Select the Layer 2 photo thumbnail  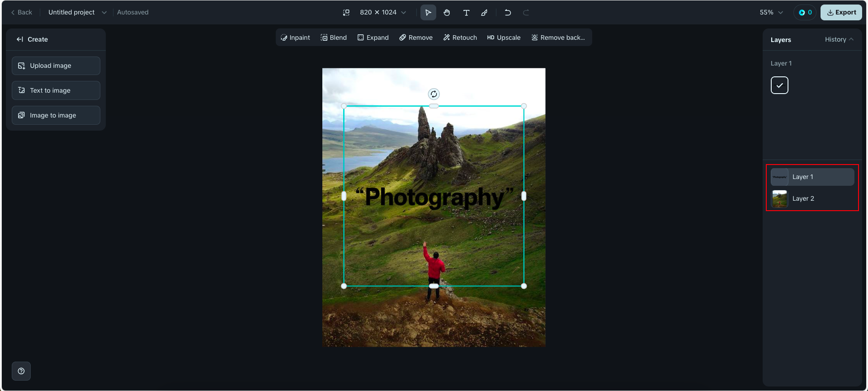point(779,199)
